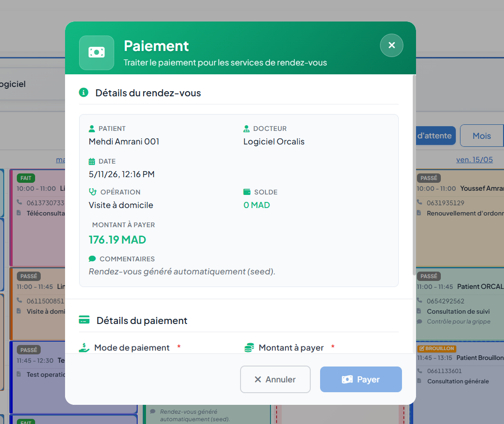504x424 pixels.
Task: Click the coins icon beside Montant à payer
Action: point(249,347)
